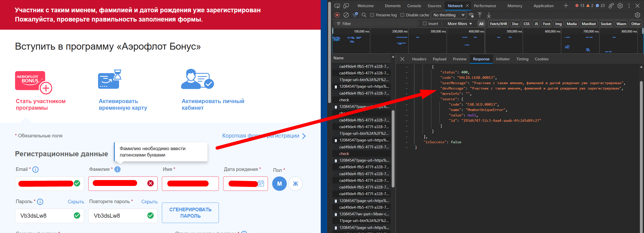Toggle the Img request type filter
This screenshot has width=644, height=233.
click(558, 24)
